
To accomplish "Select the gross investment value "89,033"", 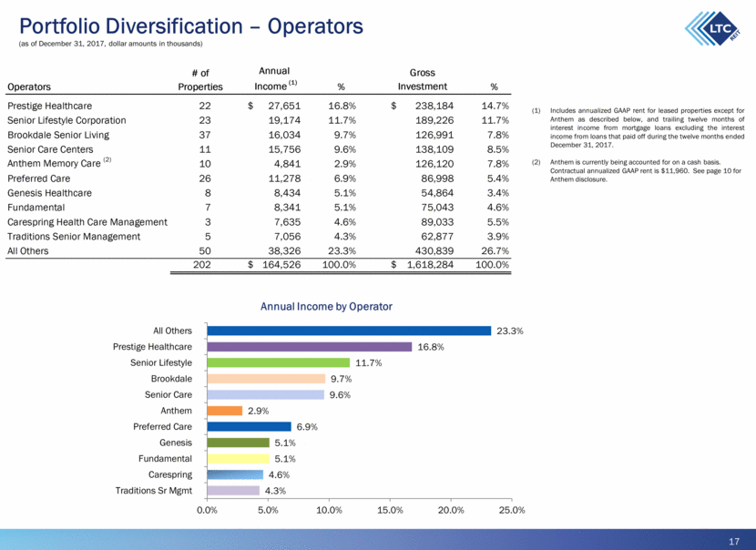I will [x=437, y=222].
